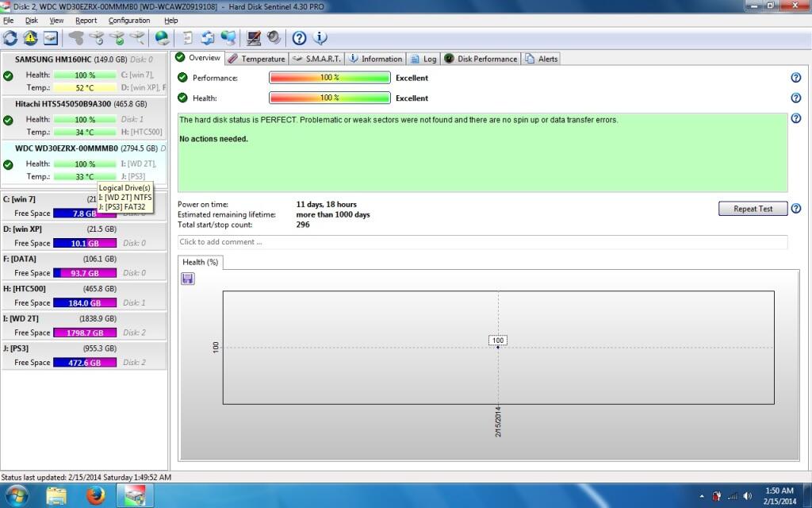Viewport: 812px width, 508px height.
Task: Click I: [WD 2T] 1798.7 GB free bar
Action: [x=85, y=333]
